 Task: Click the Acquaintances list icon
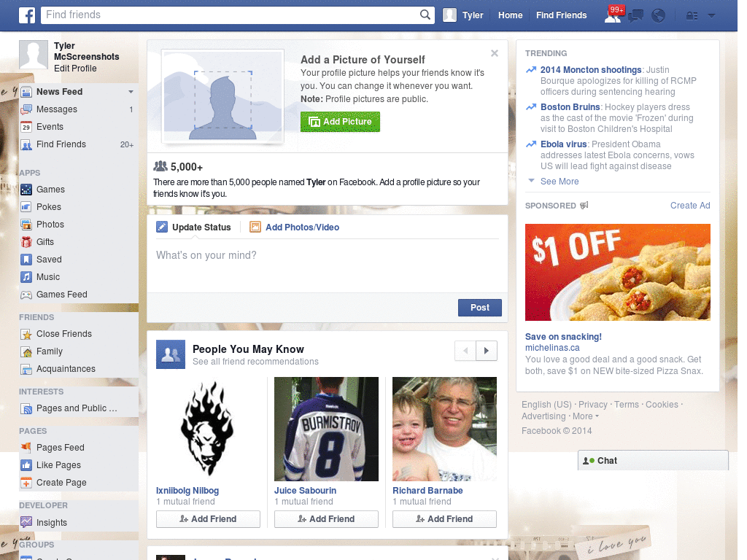[27, 369]
